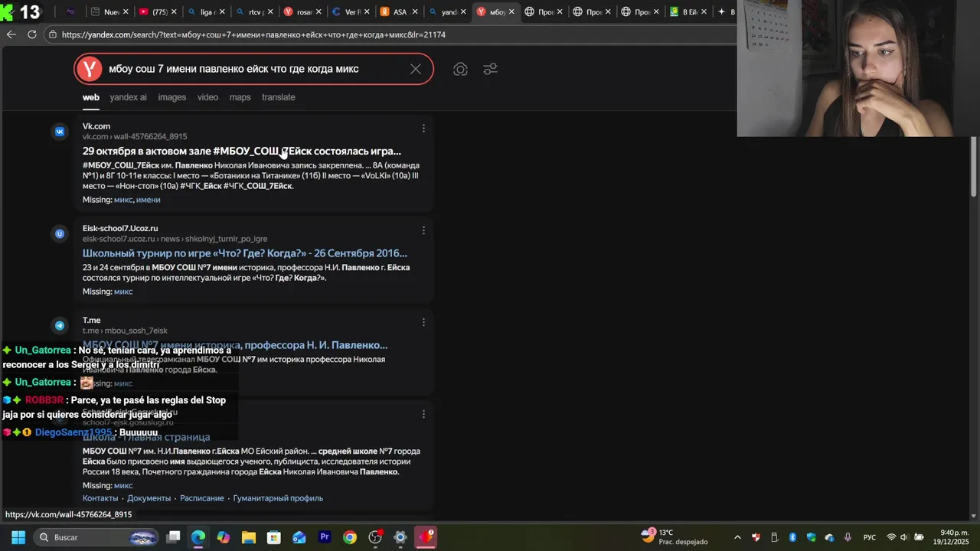Viewport: 980px width, 551px height.
Task: Open three-dot menu for the Школа Главная страница result
Action: (x=423, y=414)
